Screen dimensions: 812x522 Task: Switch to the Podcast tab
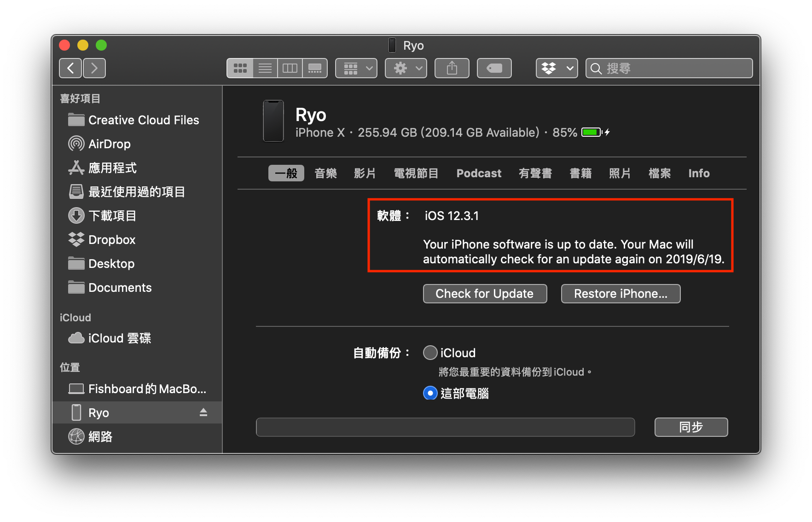(x=479, y=173)
